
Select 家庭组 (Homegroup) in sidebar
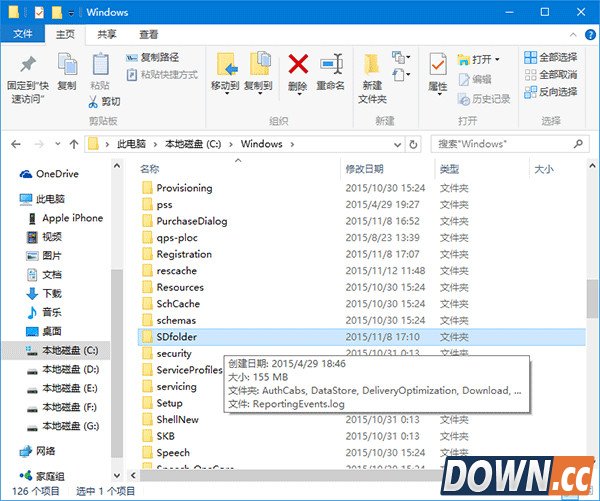[42, 476]
